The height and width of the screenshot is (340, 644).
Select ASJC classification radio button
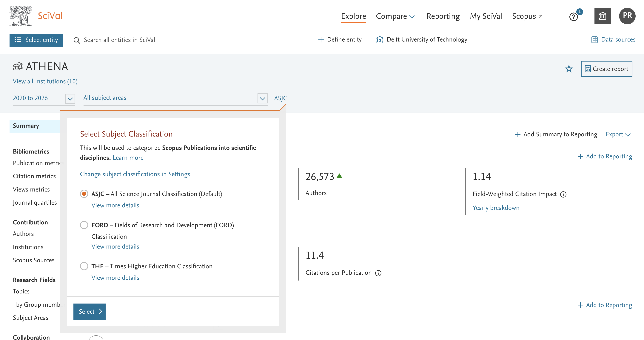tap(84, 194)
